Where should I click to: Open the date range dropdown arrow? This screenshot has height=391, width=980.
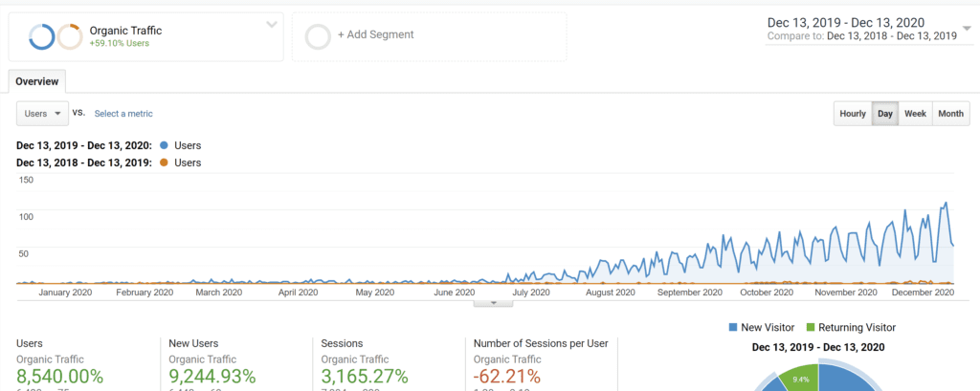[x=968, y=29]
